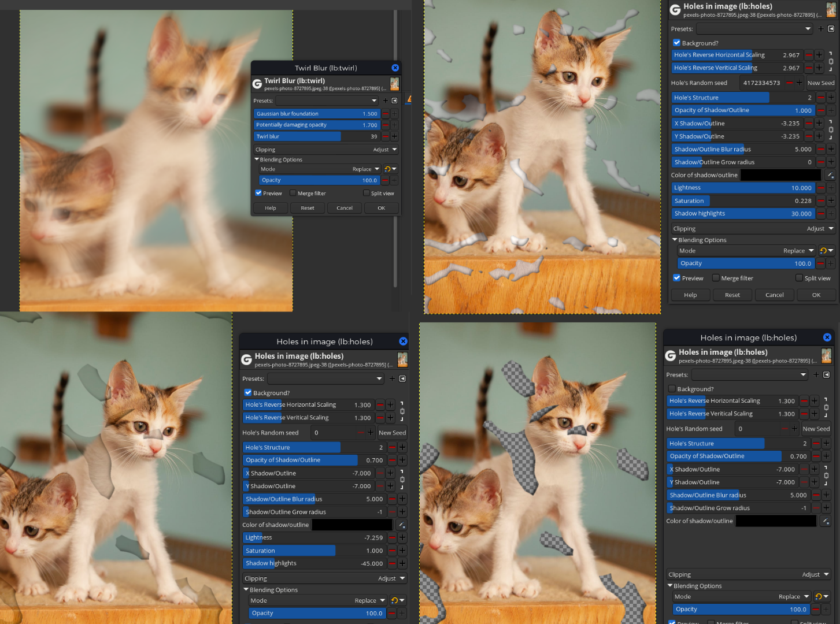Image resolution: width=840 pixels, height=624 pixels.
Task: Add a preset in the Twirl Blur dialog
Action: coord(386,101)
